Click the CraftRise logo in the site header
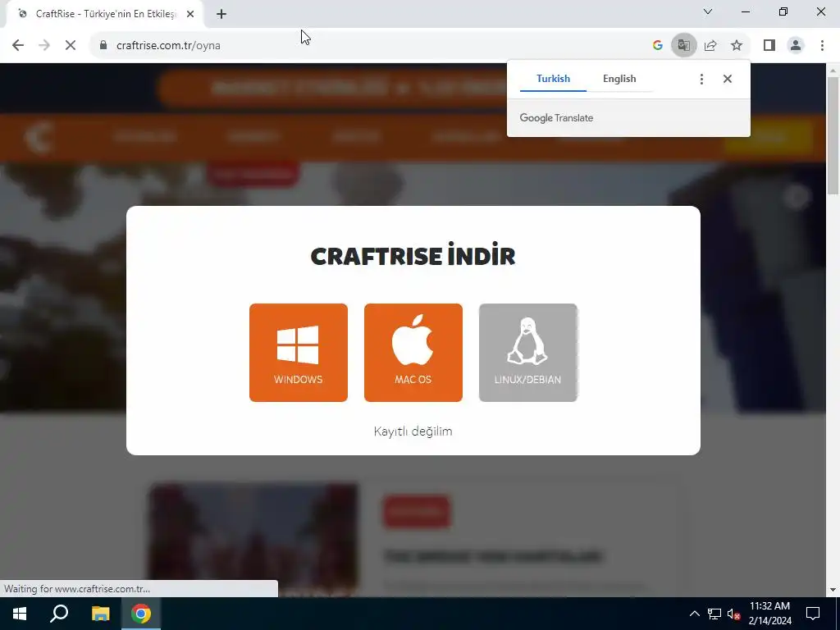840x630 pixels. click(x=39, y=137)
